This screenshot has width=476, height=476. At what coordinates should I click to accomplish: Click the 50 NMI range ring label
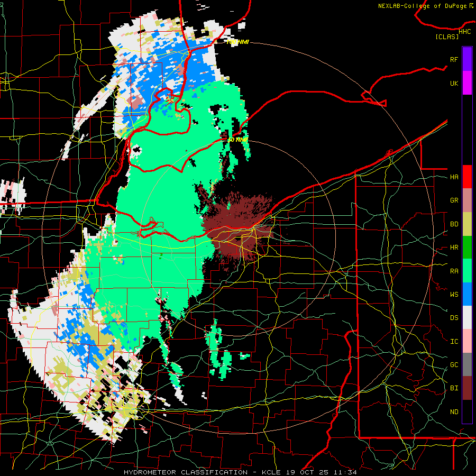coord(237,140)
